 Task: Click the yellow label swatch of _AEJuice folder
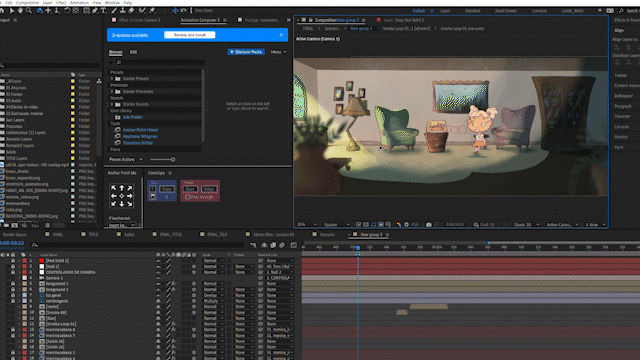73,81
